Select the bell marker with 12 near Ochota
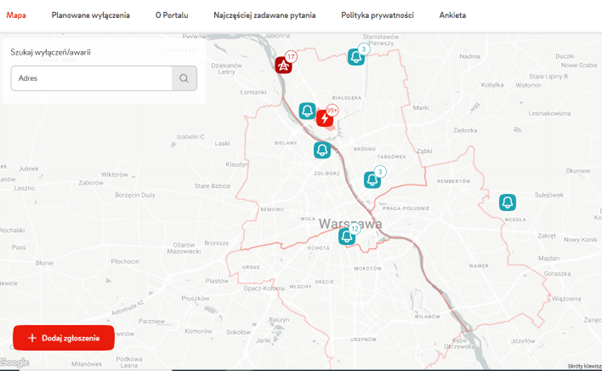The height and width of the screenshot is (371, 602). coord(347,237)
